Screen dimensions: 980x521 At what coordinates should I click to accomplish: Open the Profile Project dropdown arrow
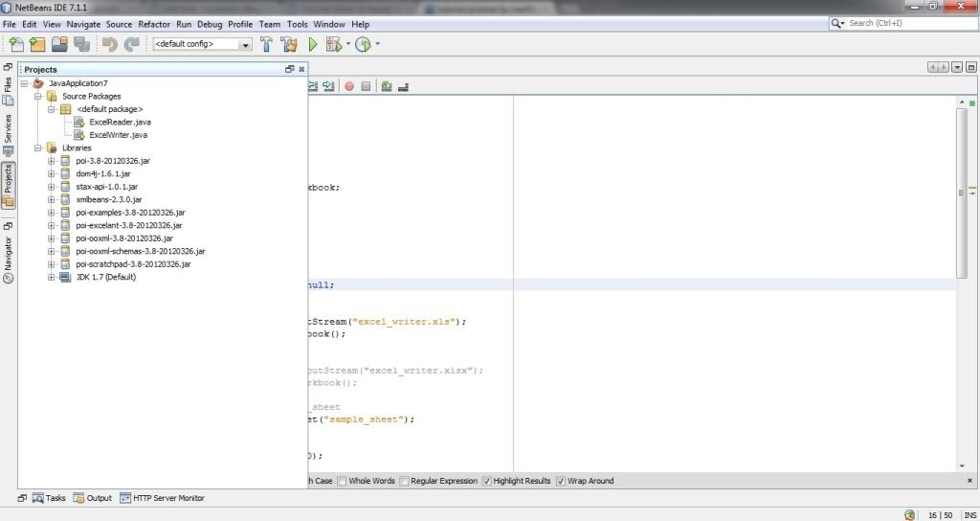pos(377,44)
